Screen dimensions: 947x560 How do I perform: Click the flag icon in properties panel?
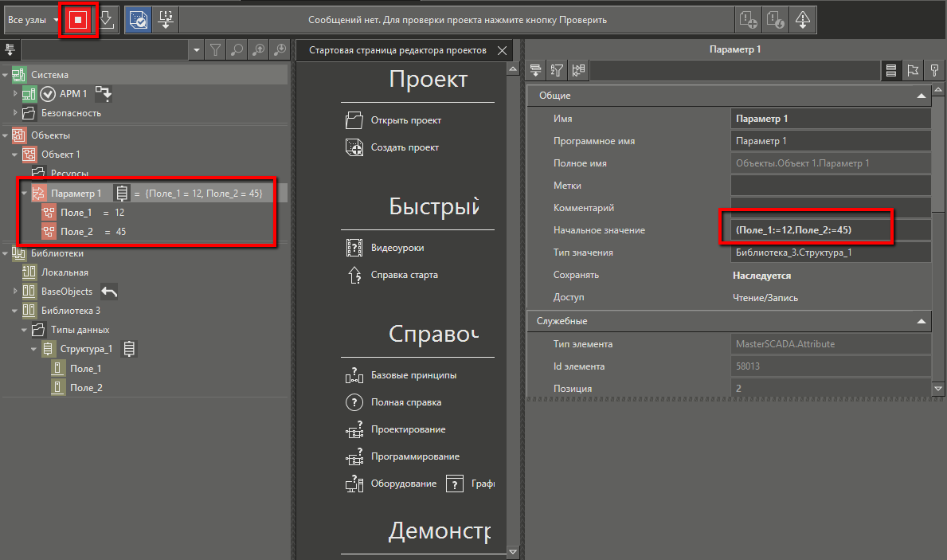[x=913, y=70]
